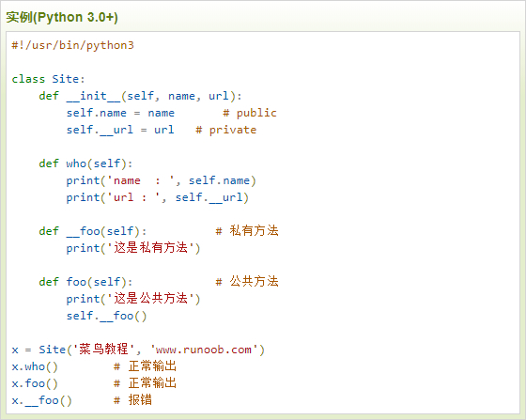Click the comment '# private'
Viewport: 526px width, 420px height.
click(x=226, y=131)
